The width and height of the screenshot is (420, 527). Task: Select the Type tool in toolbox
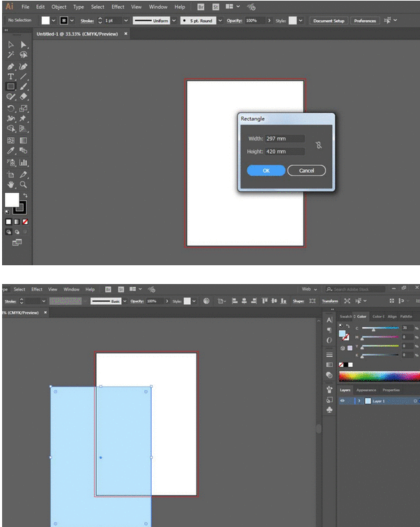click(10, 77)
